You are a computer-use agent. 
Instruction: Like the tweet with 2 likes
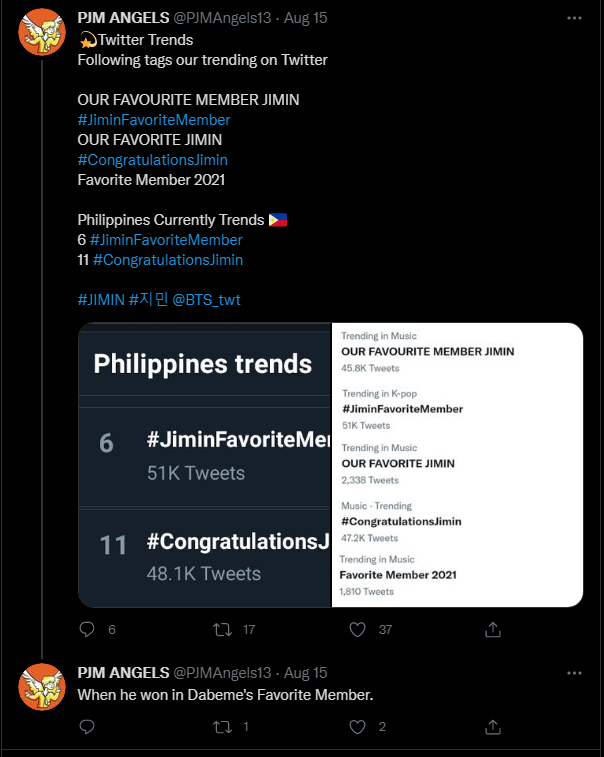[x=357, y=727]
